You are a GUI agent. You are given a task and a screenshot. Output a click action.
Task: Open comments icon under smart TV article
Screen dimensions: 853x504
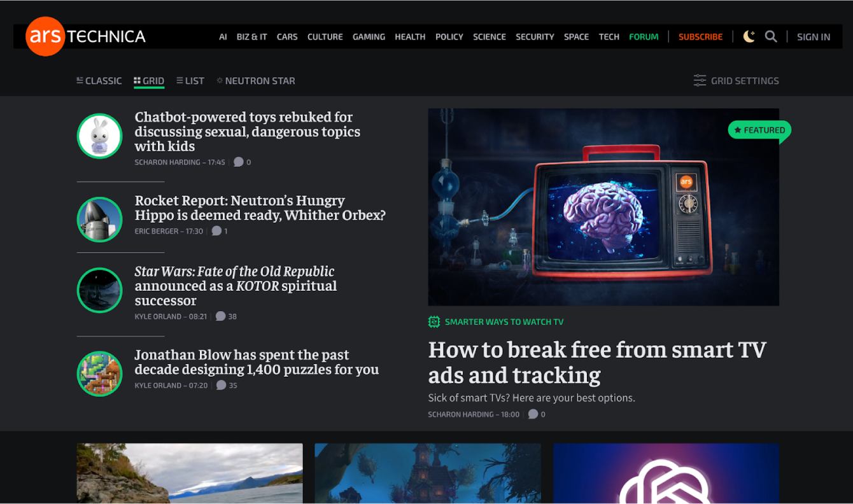click(x=533, y=414)
